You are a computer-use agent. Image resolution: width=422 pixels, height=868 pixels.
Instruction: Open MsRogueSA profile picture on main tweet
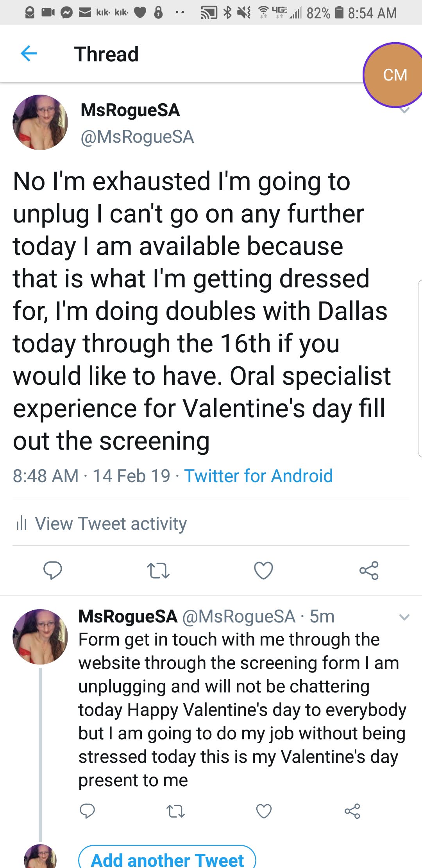40,122
